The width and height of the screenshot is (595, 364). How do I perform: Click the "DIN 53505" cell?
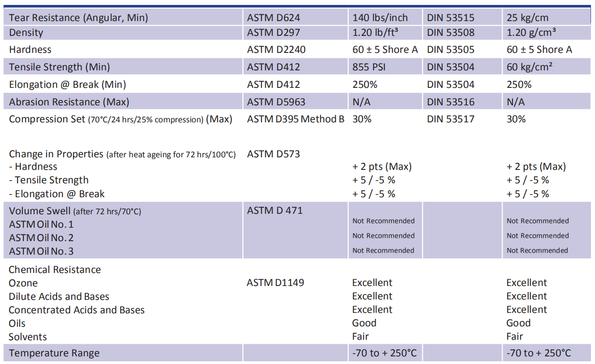pos(451,49)
